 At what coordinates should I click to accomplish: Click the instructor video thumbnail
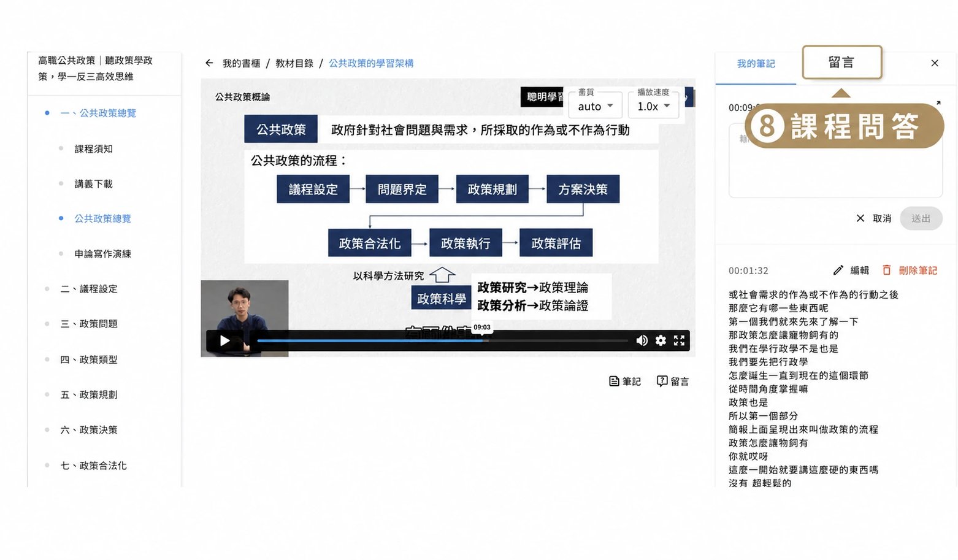click(x=245, y=318)
